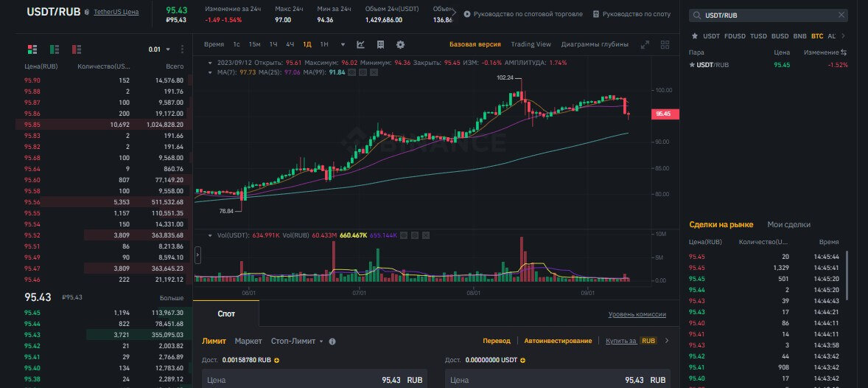Switch to Trading View chart tab
The image size is (868, 388).
tap(531, 44)
